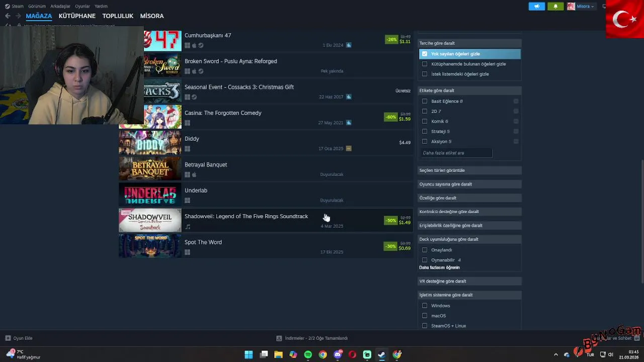644x362 pixels.
Task: Open the Görünüm menu
Action: coord(37,6)
